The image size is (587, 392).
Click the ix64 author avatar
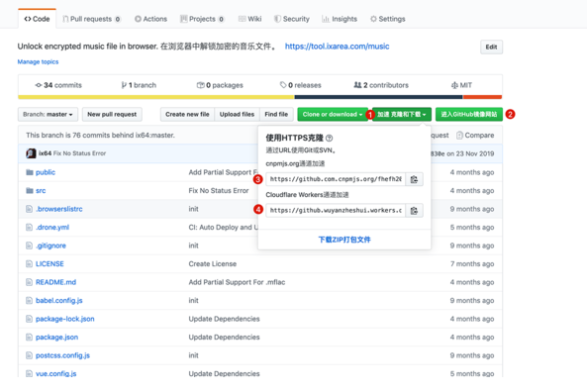point(31,153)
